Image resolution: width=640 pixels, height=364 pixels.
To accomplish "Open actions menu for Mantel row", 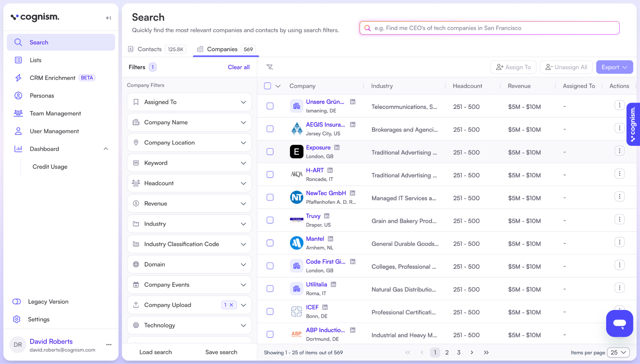I will coord(619,242).
